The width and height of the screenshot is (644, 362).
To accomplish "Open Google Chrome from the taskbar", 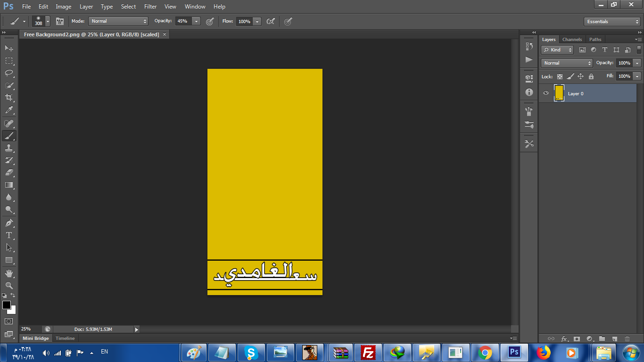I will pyautogui.click(x=484, y=353).
